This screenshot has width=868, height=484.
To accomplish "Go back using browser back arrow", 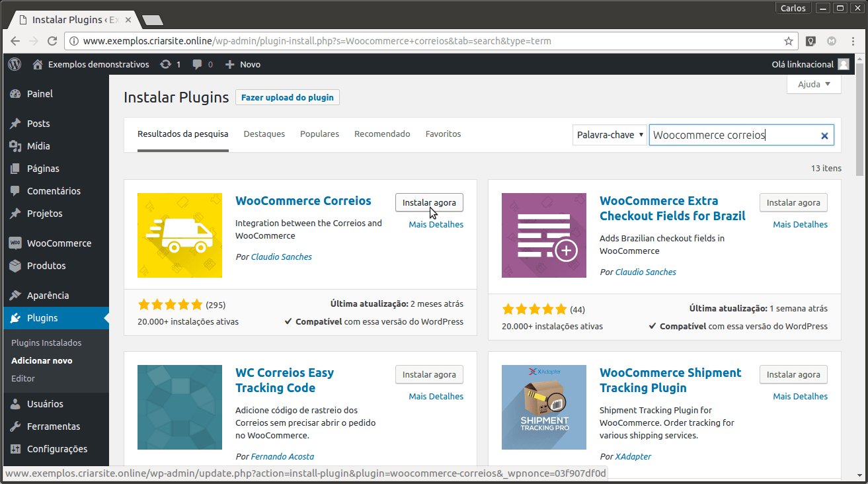I will (x=15, y=41).
